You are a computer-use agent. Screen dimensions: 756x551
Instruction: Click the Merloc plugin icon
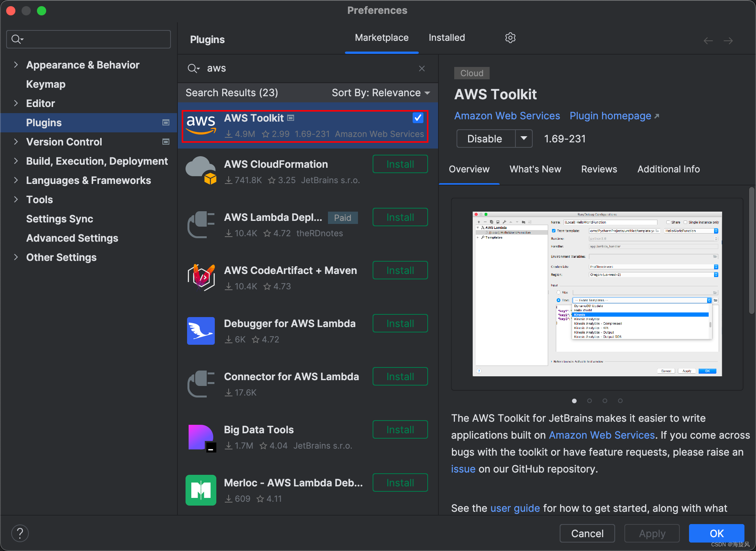tap(201, 490)
